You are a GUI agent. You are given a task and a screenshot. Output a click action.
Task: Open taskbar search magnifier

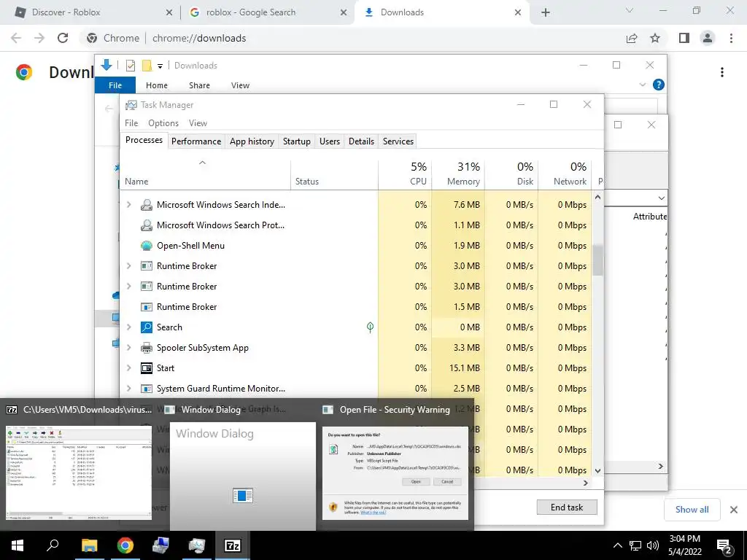53,545
